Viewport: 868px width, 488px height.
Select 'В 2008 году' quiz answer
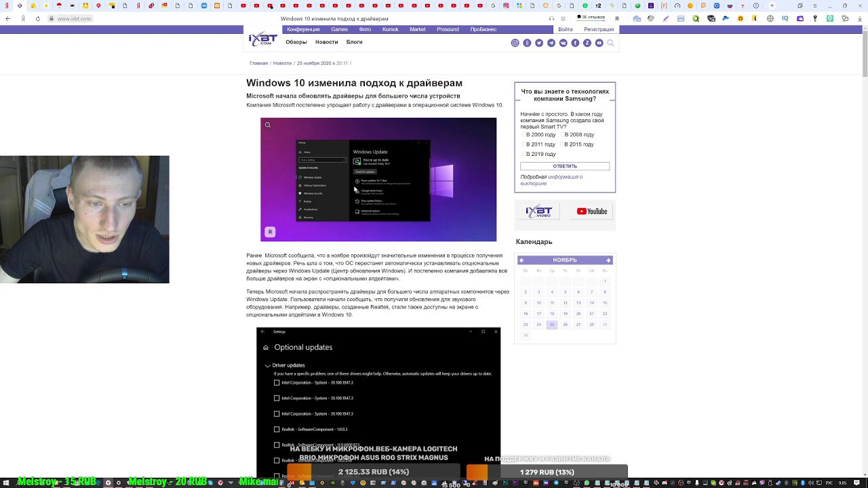tap(577, 135)
